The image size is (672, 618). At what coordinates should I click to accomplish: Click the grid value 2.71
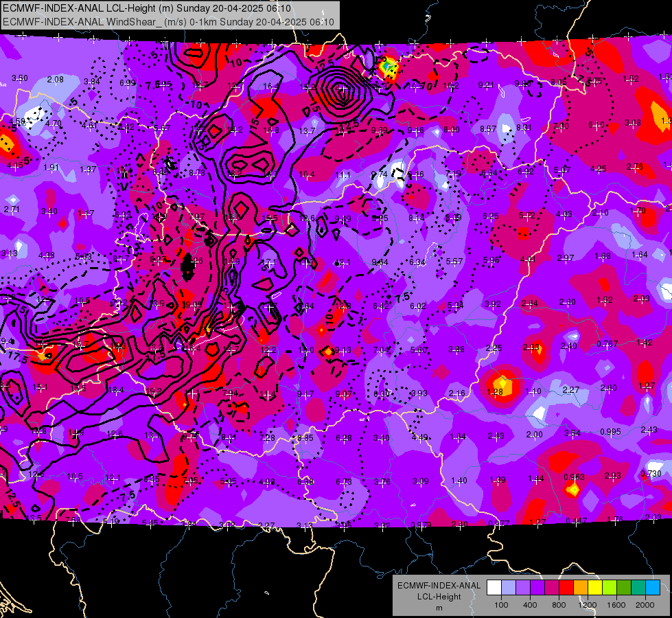coord(12,209)
